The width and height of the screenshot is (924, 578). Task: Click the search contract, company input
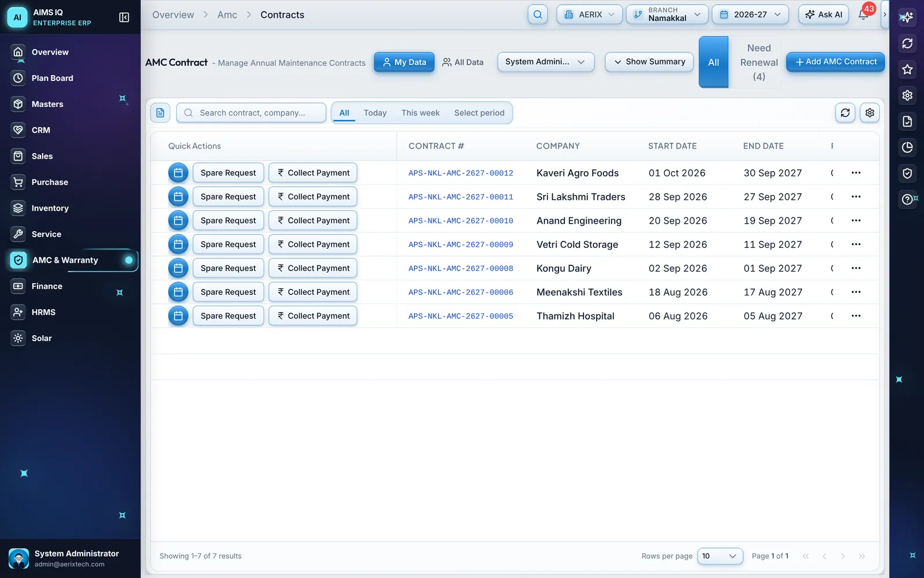click(x=251, y=113)
